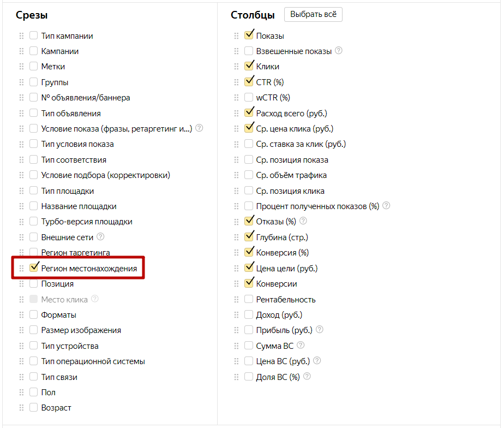
Task: Click help icon next to Процент полученных показов
Action: click(x=386, y=206)
